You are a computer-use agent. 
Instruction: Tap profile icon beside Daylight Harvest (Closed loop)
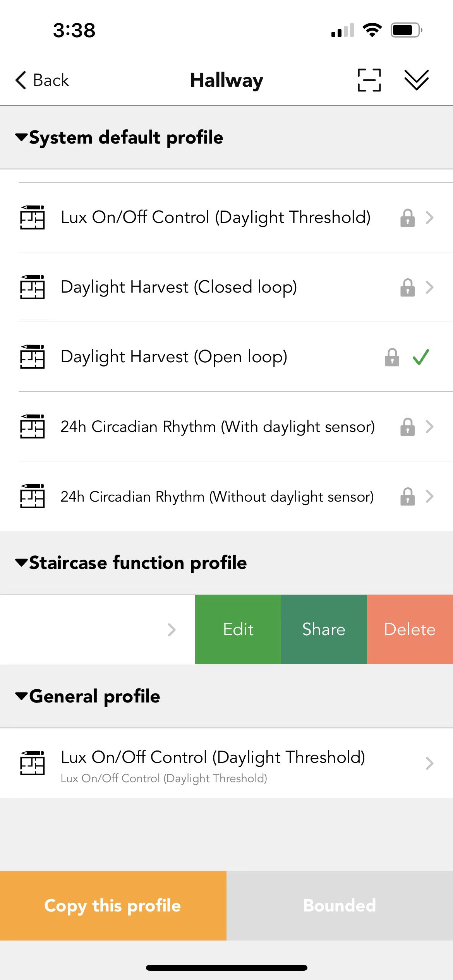(x=33, y=287)
